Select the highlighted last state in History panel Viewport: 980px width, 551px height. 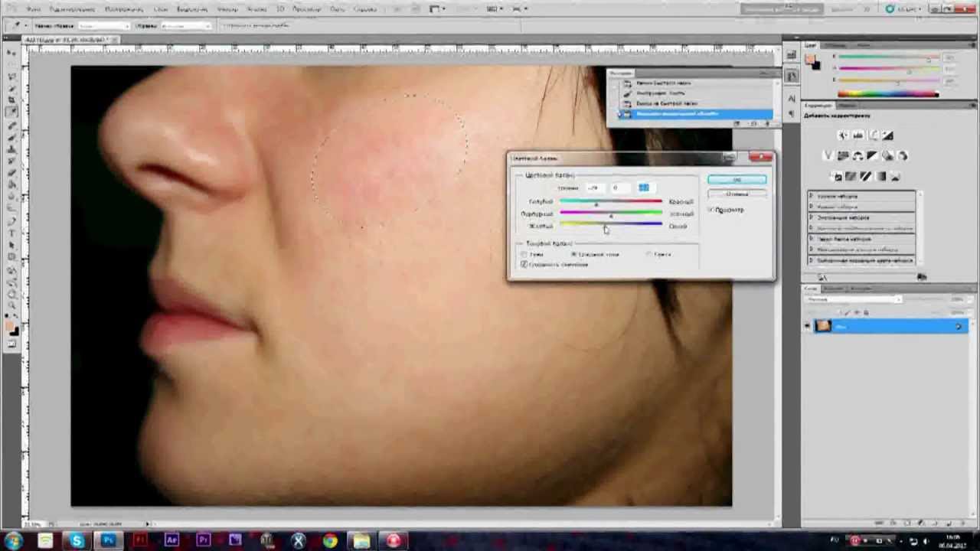695,114
